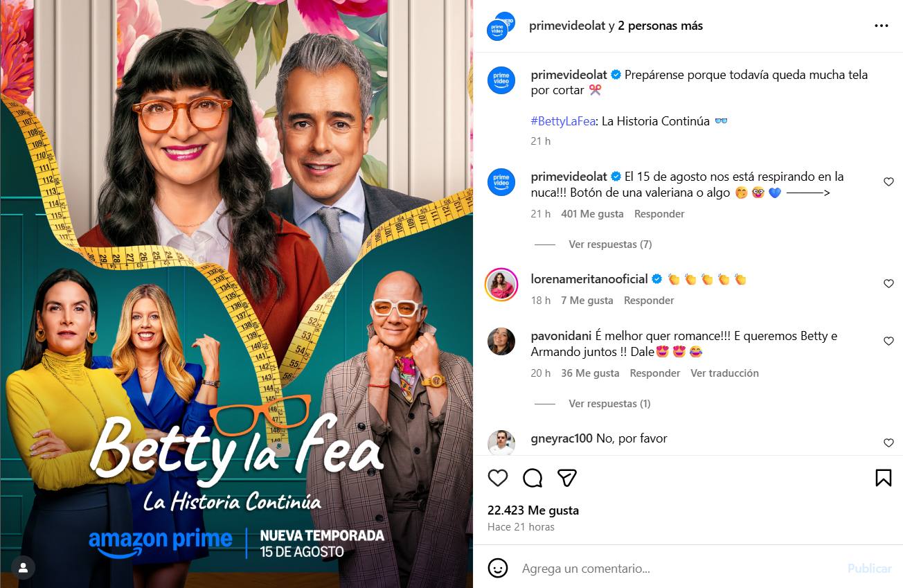Open lorenameritanooficial's profile avatar
This screenshot has width=903, height=588.
[501, 283]
